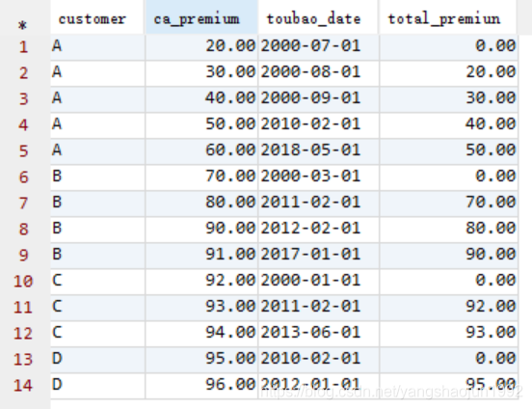Click total_premiun cell 30.00

448,99
